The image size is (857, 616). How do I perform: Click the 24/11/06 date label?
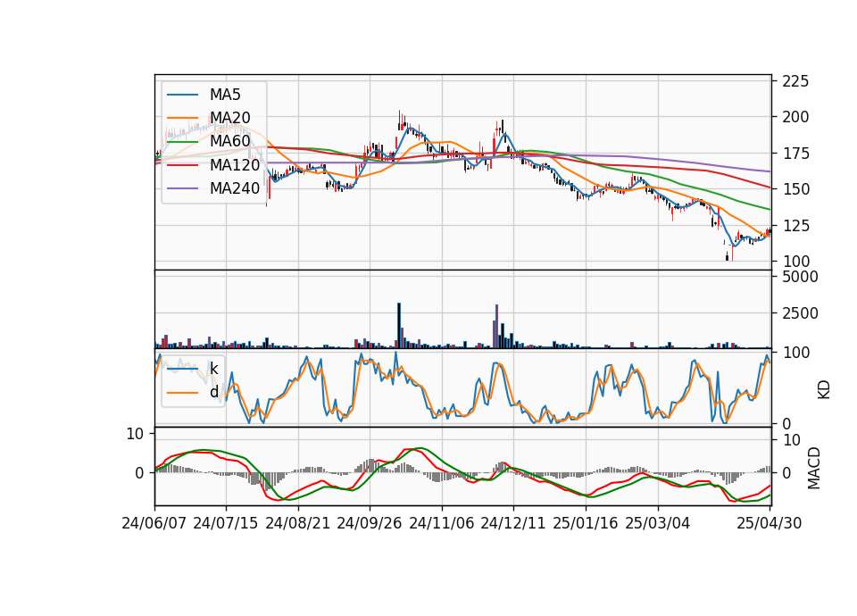pos(442,523)
